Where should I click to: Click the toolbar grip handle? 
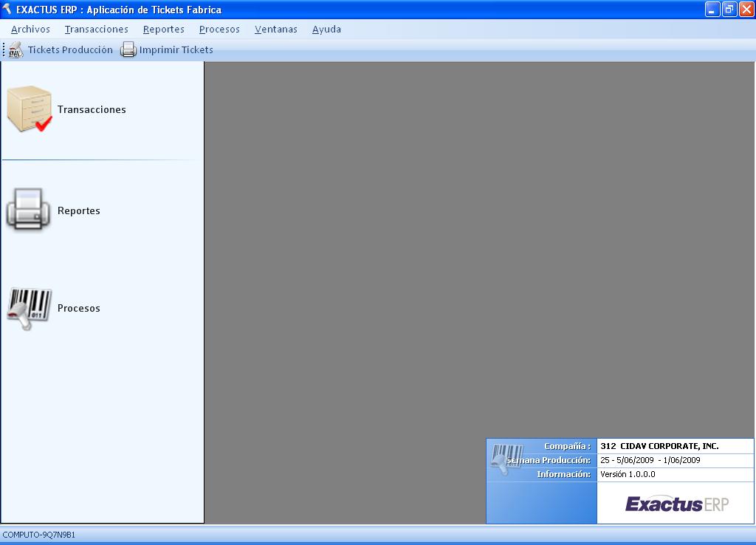[4, 50]
